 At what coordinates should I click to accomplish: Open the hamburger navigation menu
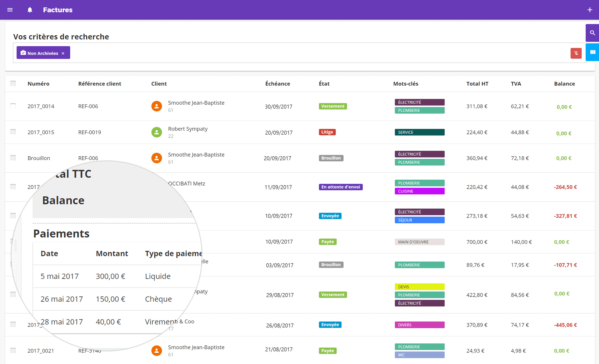10,10
